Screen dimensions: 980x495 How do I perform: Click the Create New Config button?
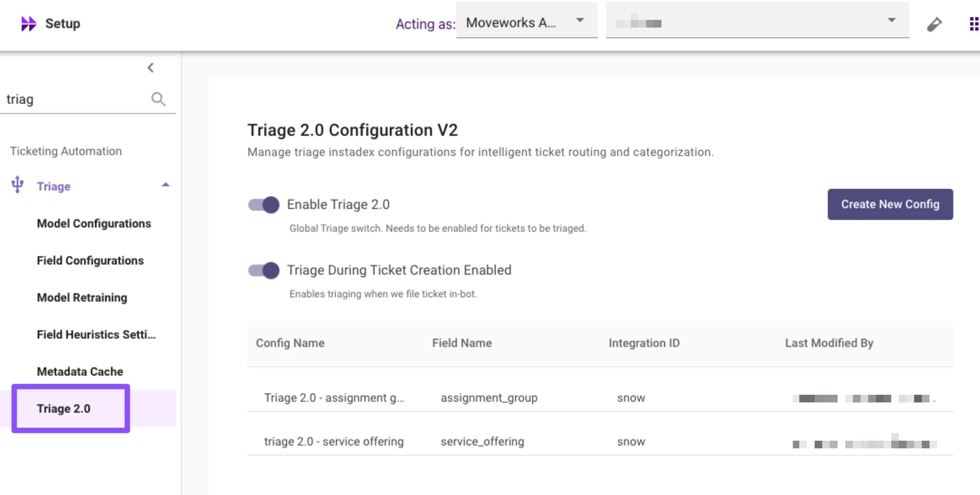pos(890,204)
